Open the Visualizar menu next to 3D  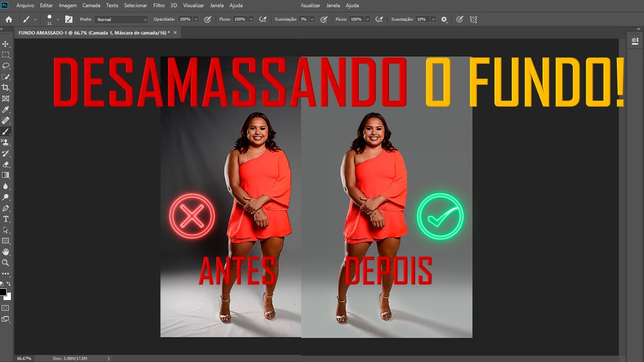[x=193, y=6]
